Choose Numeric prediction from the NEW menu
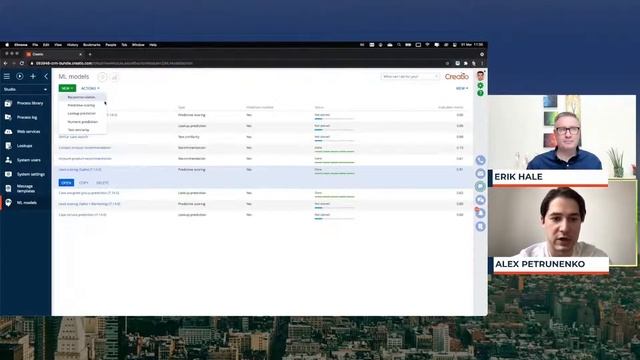Image resolution: width=640 pixels, height=360 pixels. point(82,122)
